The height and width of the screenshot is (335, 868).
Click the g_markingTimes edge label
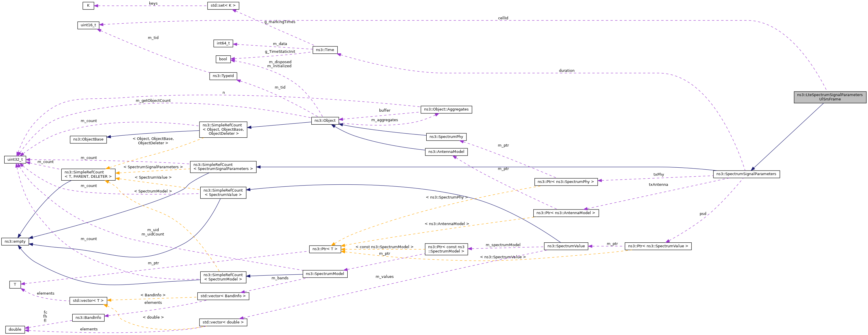pyautogui.click(x=280, y=22)
